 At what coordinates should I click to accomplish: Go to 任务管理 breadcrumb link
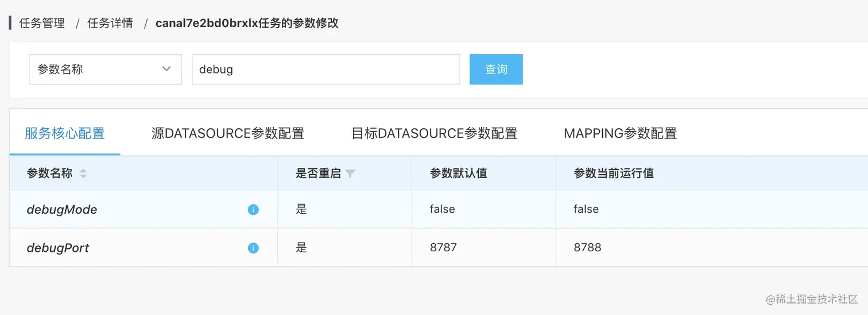(x=42, y=24)
